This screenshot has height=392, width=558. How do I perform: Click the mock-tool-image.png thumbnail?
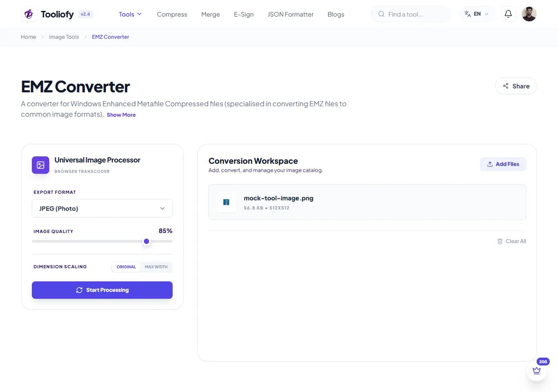click(226, 202)
